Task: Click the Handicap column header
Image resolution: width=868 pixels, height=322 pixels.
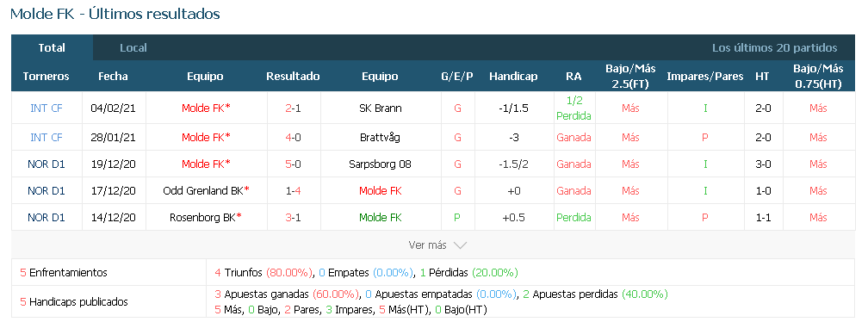Action: pos(513,77)
